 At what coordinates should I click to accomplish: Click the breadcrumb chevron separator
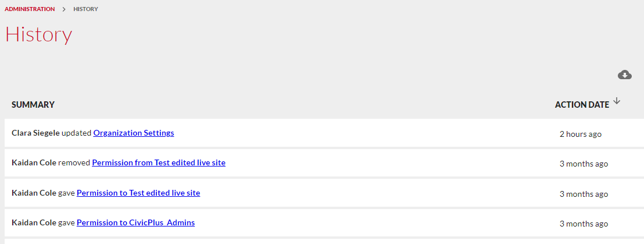coord(64,9)
